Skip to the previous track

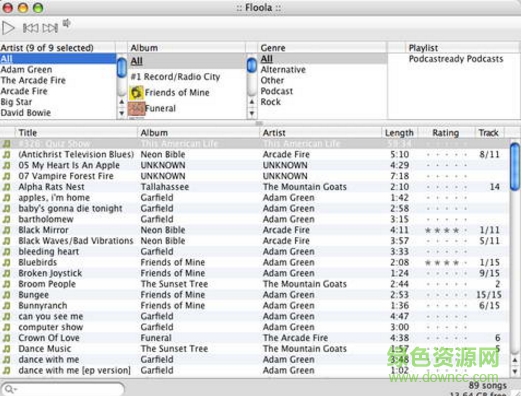pyautogui.click(x=30, y=28)
